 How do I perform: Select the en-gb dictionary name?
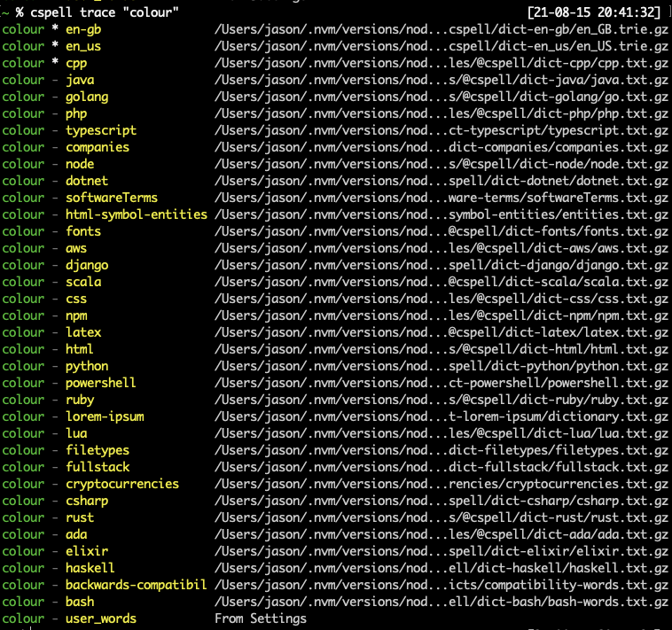pyautogui.click(x=83, y=29)
